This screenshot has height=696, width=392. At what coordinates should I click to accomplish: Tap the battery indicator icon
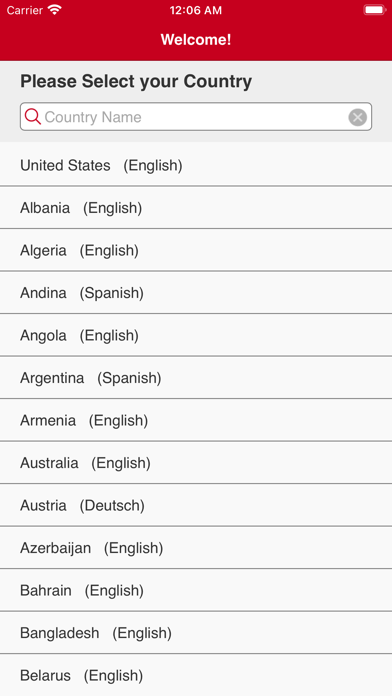375,10
